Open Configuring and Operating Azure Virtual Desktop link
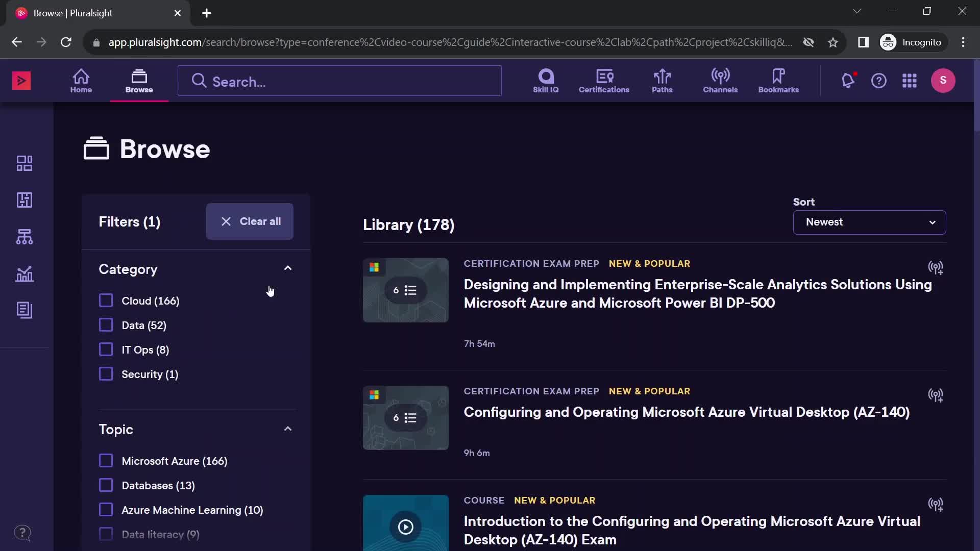980x551 pixels. (687, 412)
